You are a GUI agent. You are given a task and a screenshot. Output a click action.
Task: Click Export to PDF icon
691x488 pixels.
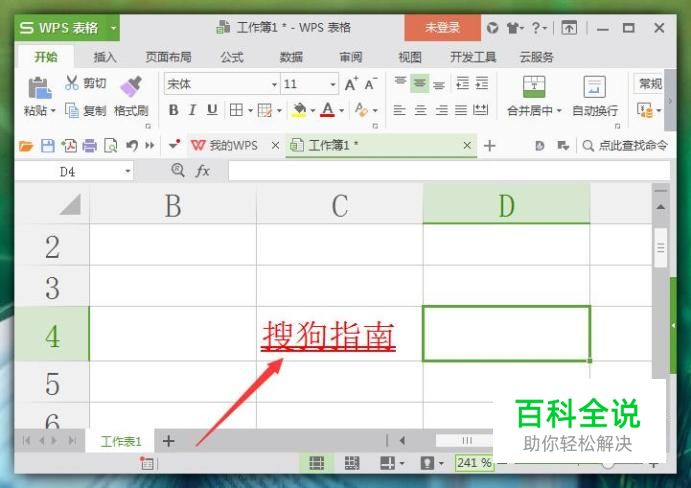[x=69, y=145]
